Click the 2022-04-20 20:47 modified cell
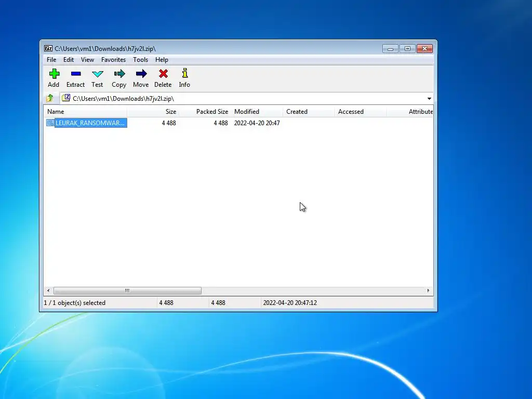The height and width of the screenshot is (399, 532). coord(257,123)
